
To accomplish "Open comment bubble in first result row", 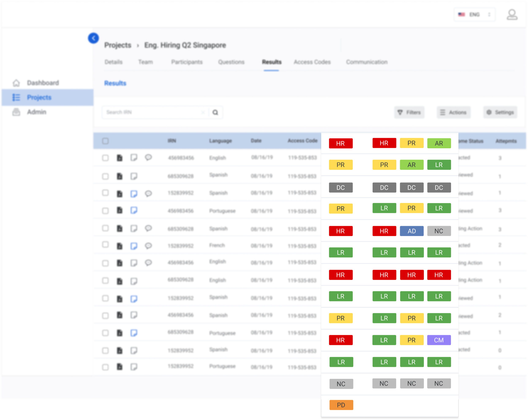I will (148, 157).
